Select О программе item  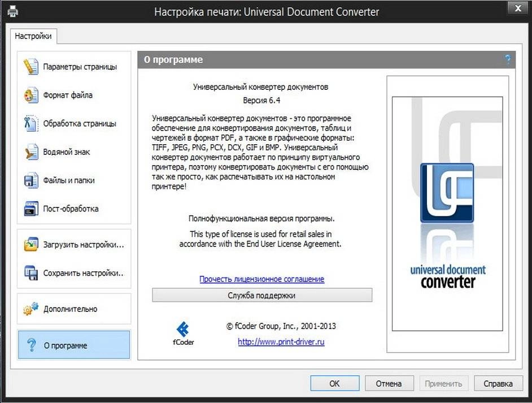click(x=74, y=345)
